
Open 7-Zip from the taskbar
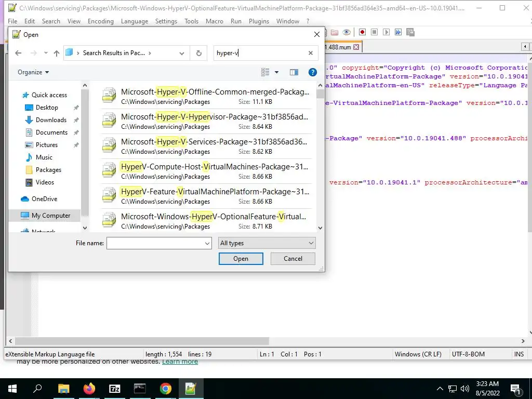pyautogui.click(x=115, y=389)
